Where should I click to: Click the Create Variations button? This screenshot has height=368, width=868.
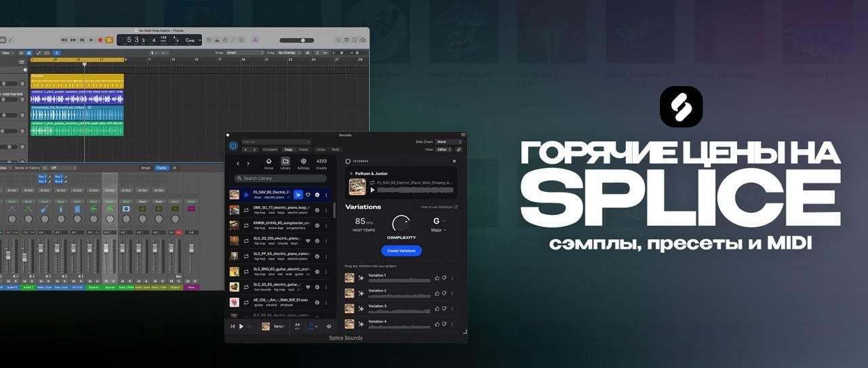point(401,251)
